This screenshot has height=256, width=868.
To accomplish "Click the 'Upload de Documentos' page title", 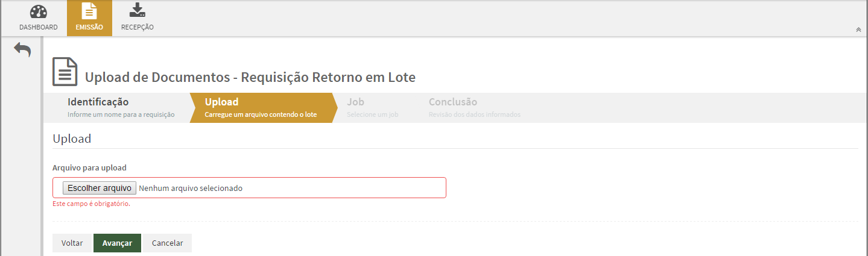I will tap(250, 77).
